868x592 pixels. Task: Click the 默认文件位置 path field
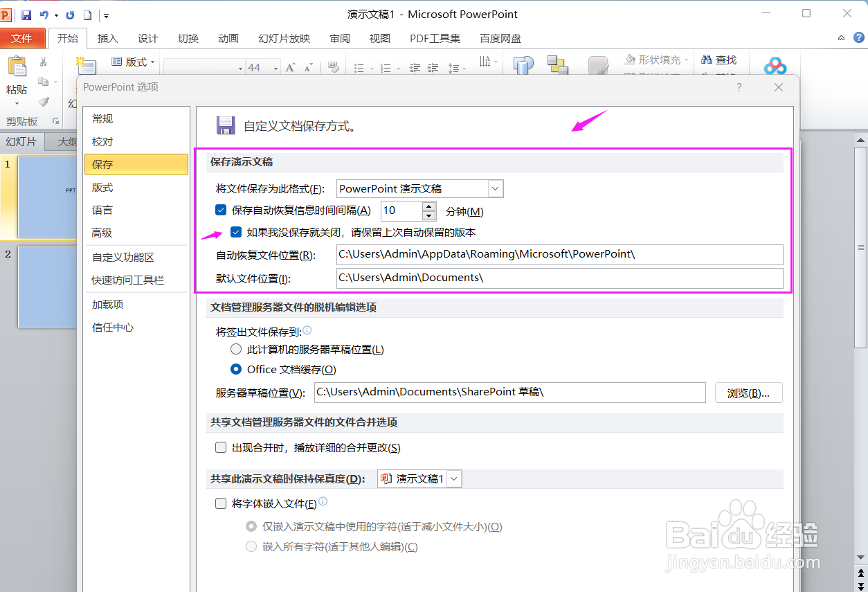click(x=559, y=278)
